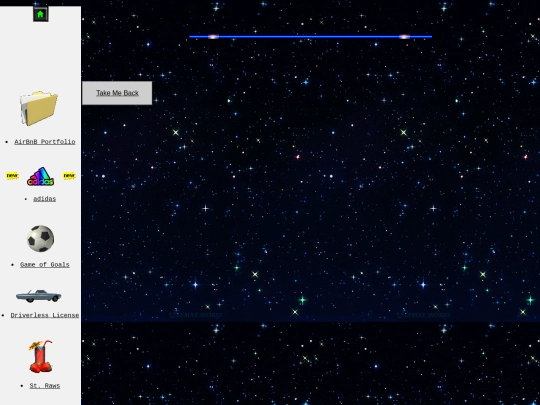Open the adidas link
The width and height of the screenshot is (540, 405).
44,199
